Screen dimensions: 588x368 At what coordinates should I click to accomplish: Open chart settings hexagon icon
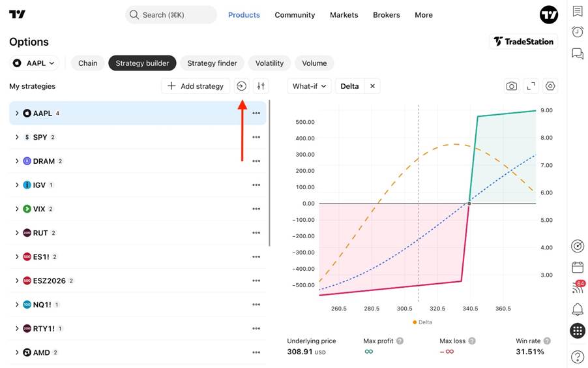(550, 86)
